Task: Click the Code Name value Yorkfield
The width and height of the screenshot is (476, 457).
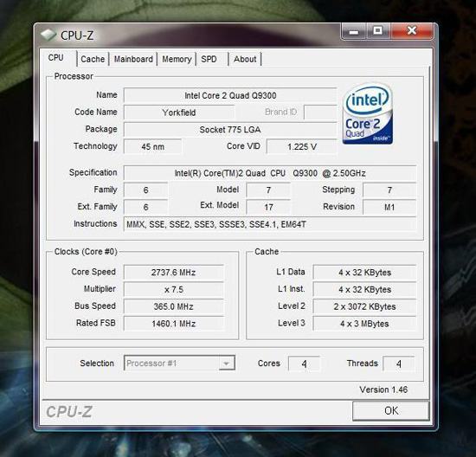Action: tap(179, 113)
